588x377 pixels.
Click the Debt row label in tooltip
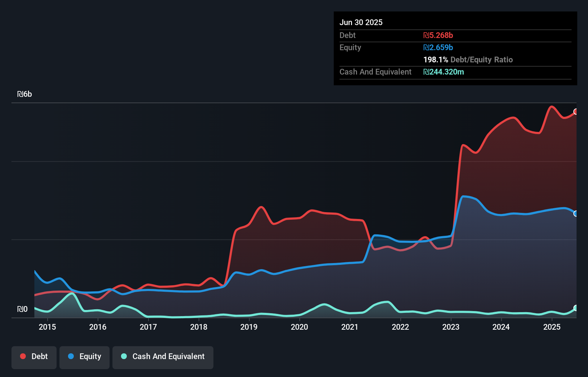pos(347,35)
